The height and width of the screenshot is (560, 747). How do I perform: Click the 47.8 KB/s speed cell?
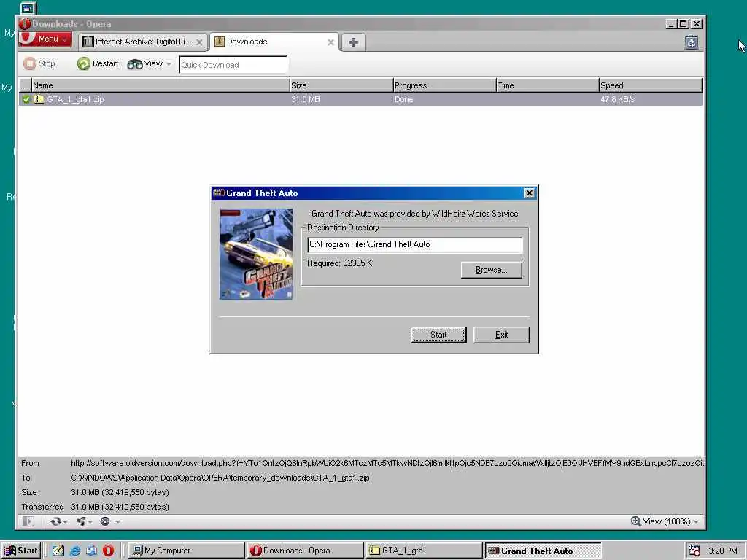617,99
